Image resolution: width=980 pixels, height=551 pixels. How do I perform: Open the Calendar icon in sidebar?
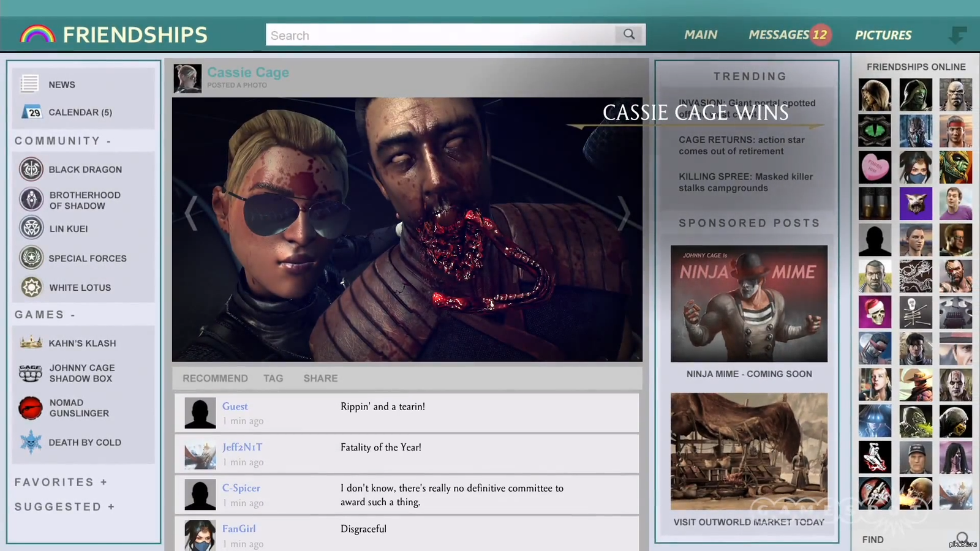(31, 112)
